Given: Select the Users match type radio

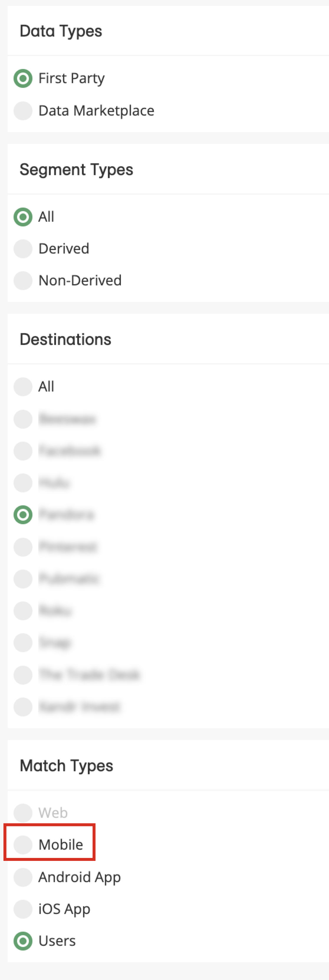Looking at the screenshot, I should pyautogui.click(x=23, y=941).
